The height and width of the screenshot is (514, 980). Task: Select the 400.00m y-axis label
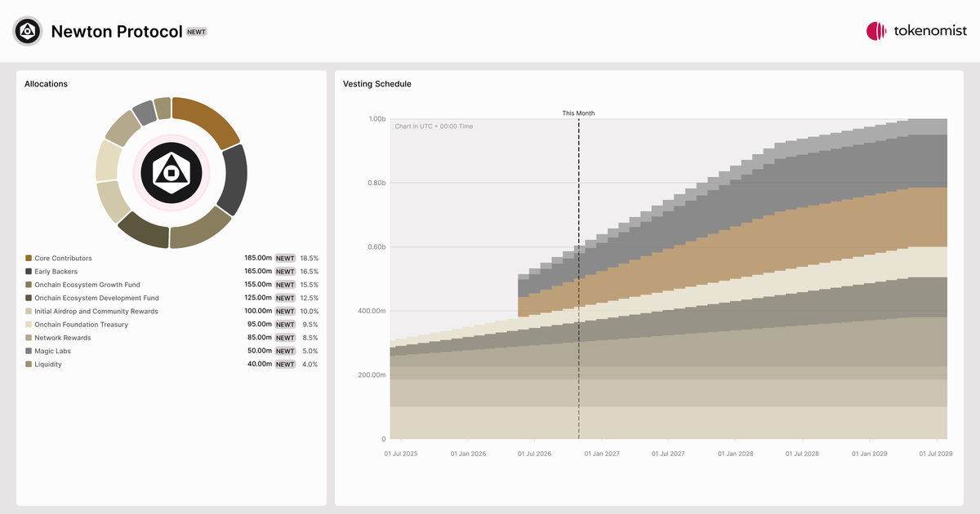(372, 311)
